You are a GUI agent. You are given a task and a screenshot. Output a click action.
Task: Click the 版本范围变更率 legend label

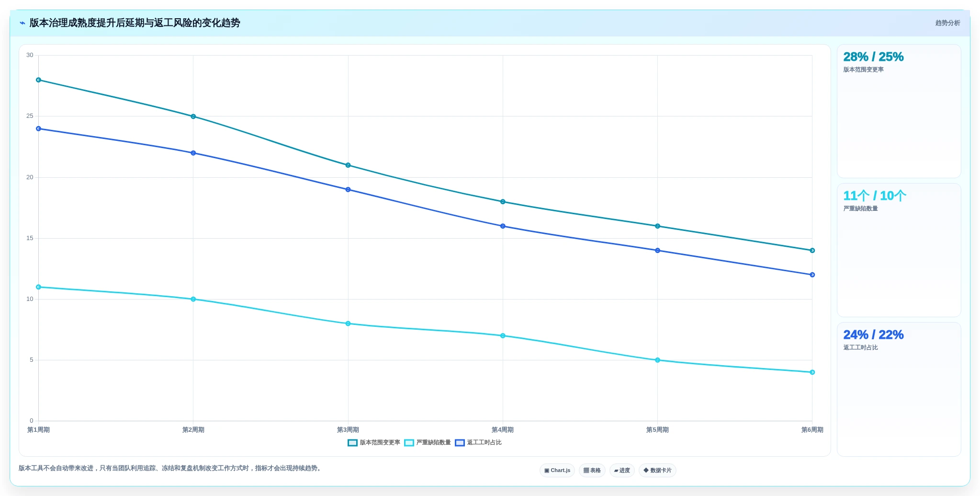point(380,443)
